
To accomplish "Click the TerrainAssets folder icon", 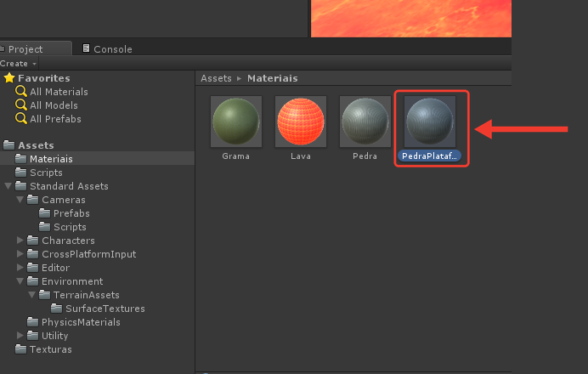I will click(45, 294).
